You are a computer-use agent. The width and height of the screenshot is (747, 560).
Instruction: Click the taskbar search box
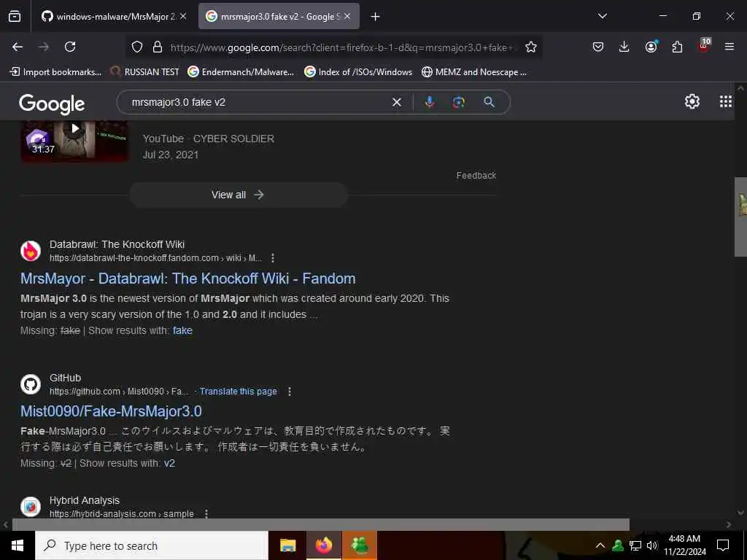pyautogui.click(x=152, y=545)
